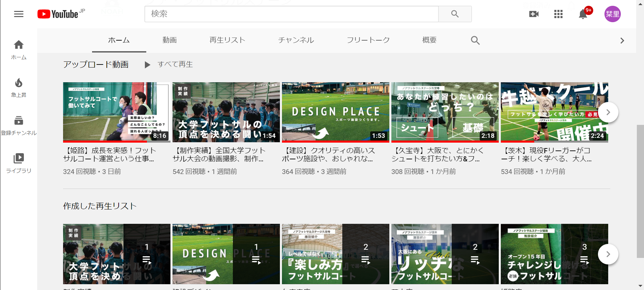Switch to the 再生リスト tab
The width and height of the screenshot is (644, 290).
[x=227, y=40]
